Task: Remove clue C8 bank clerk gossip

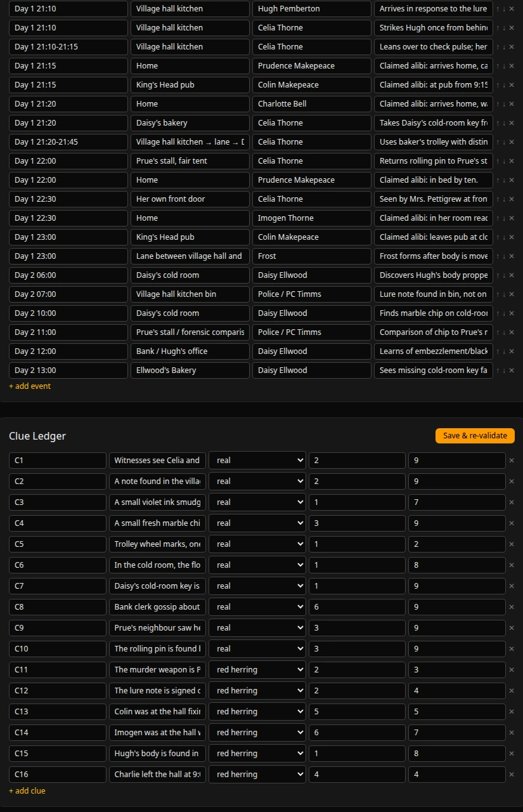Action: tap(512, 607)
